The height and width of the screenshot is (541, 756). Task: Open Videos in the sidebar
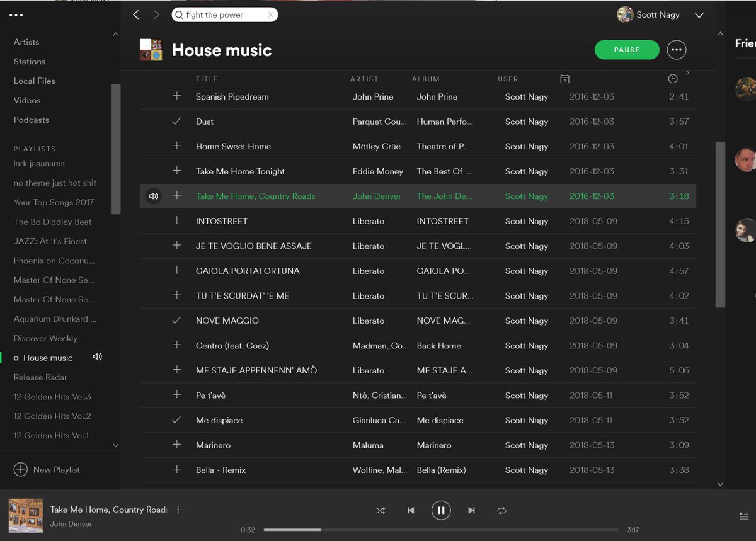(27, 100)
